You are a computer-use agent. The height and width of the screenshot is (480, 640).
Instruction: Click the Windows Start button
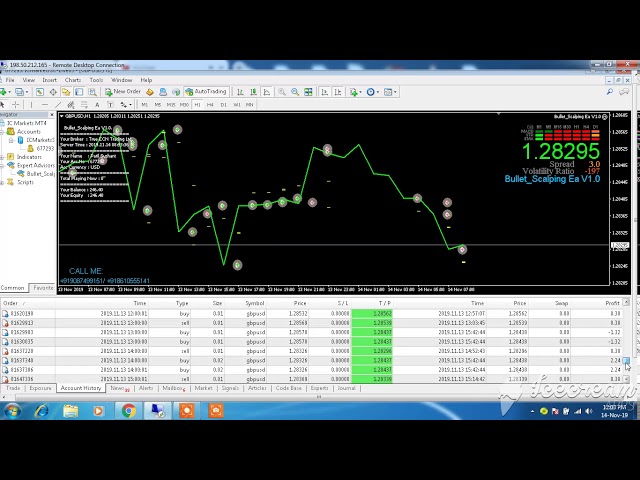[x=14, y=410]
